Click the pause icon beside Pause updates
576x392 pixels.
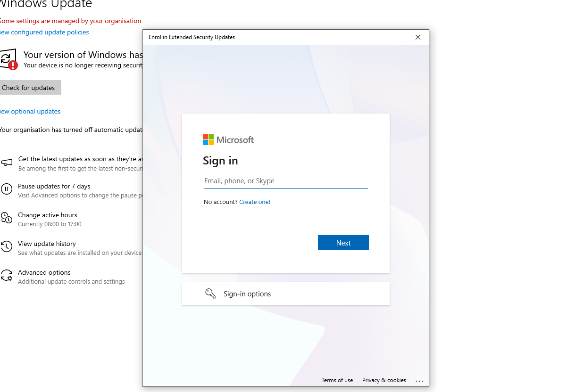[7, 189]
